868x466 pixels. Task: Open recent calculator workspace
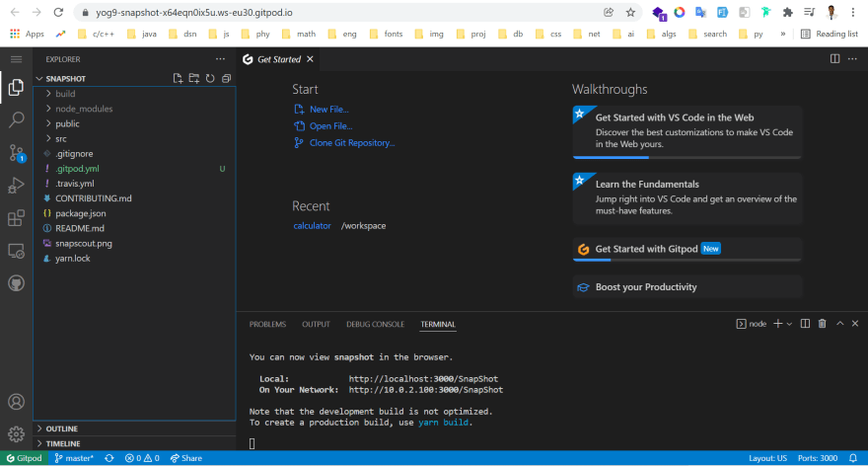point(312,225)
